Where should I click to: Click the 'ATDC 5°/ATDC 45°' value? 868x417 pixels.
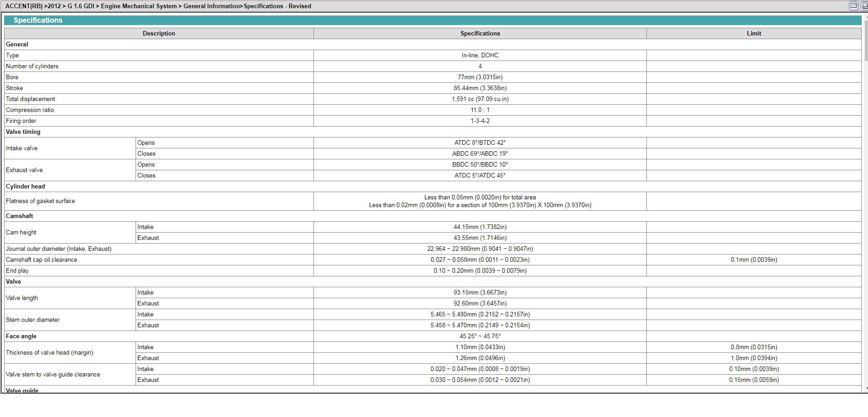(480, 175)
